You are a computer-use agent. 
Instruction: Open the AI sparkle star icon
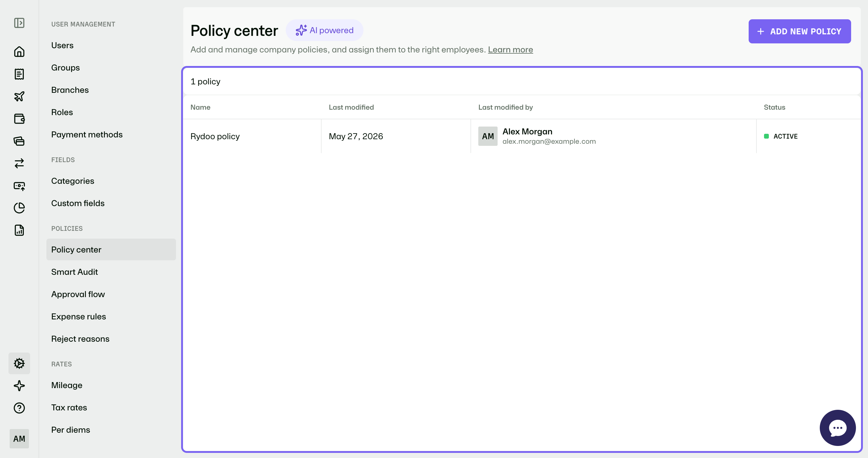pyautogui.click(x=19, y=386)
